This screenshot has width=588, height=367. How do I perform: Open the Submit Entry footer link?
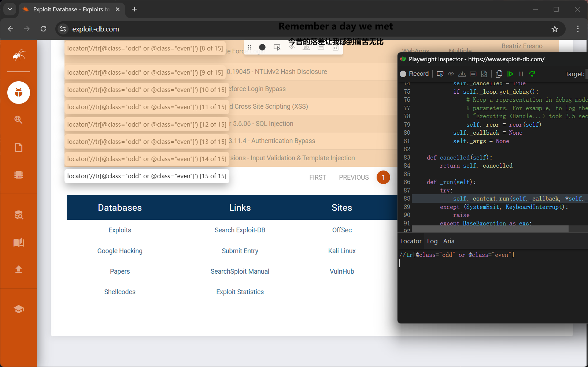[x=240, y=251]
